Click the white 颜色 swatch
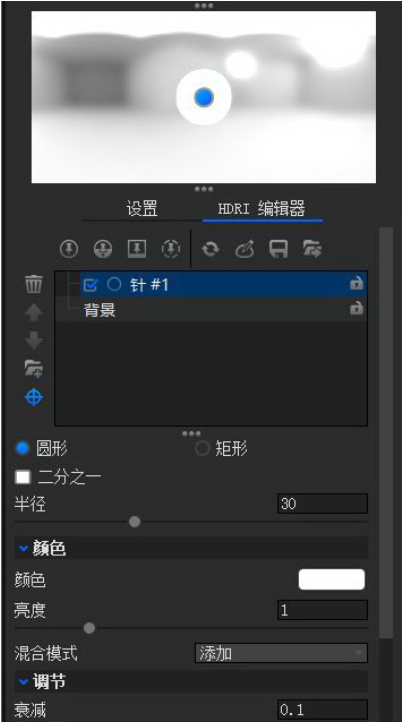Screen dimensions: 403x722 332,580
